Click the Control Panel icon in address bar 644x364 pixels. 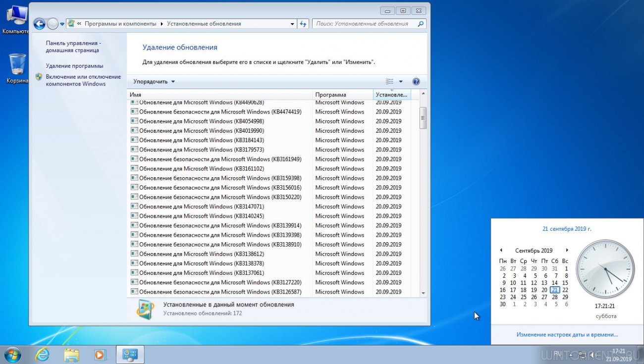coord(71,23)
